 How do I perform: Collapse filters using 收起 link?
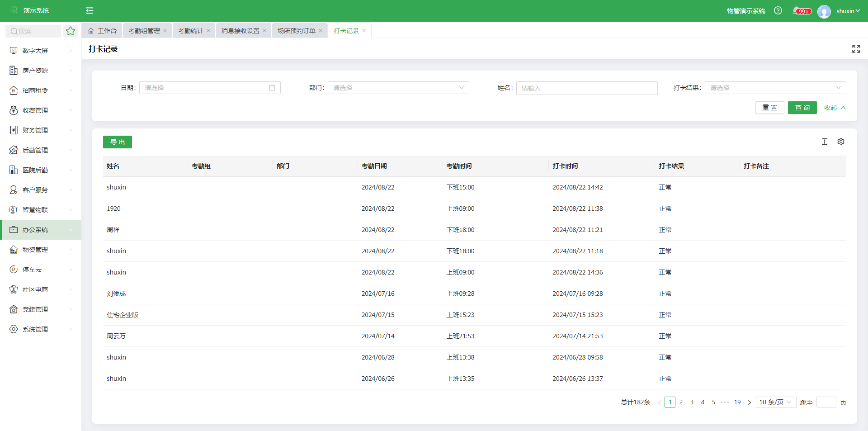(835, 108)
